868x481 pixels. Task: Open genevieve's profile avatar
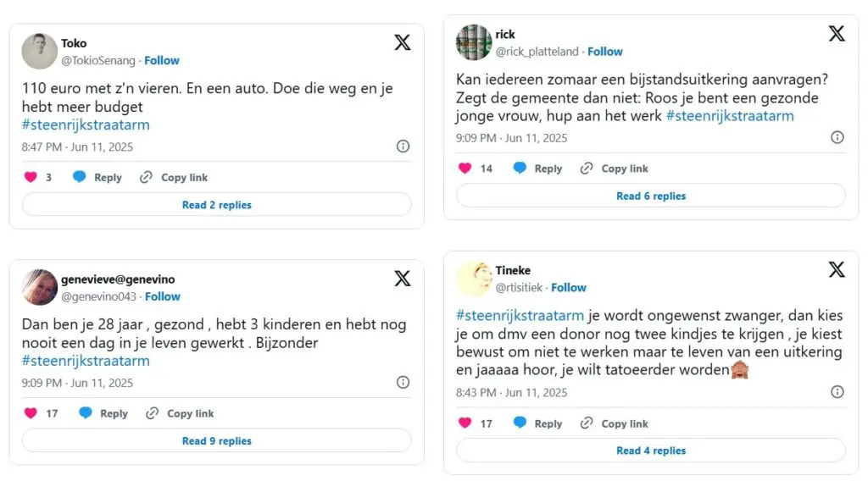click(x=39, y=287)
